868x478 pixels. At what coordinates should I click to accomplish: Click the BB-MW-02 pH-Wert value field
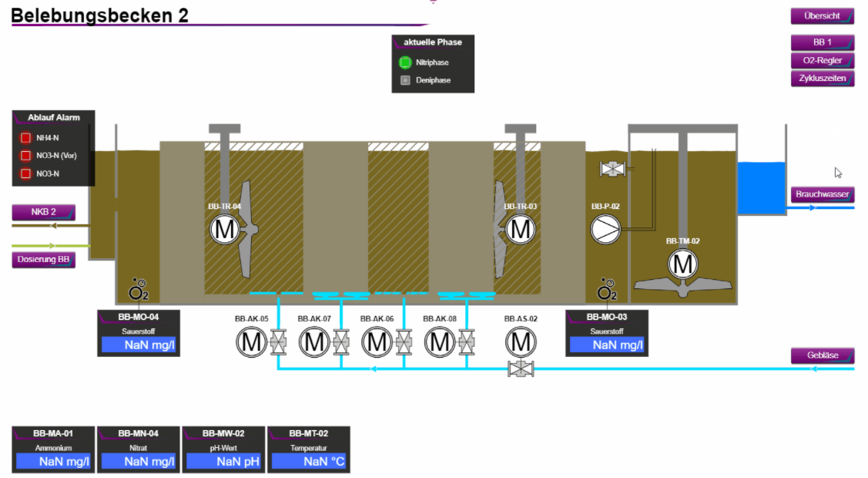[x=223, y=462]
